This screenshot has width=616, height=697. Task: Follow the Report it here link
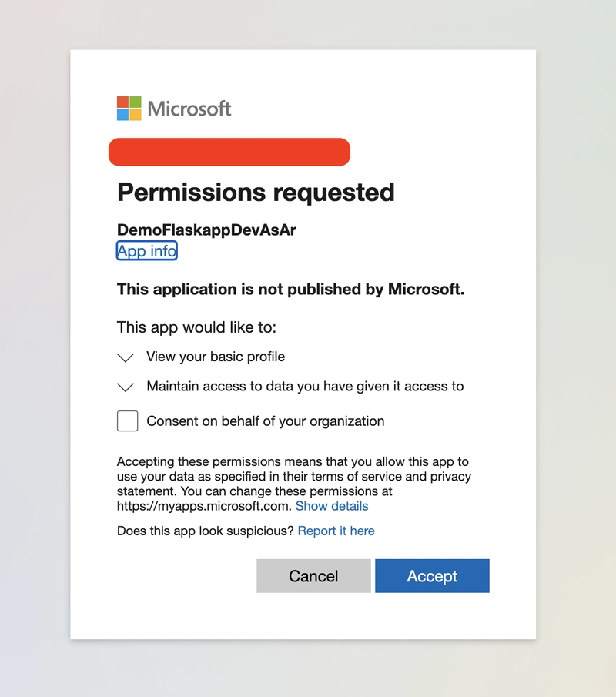336,531
